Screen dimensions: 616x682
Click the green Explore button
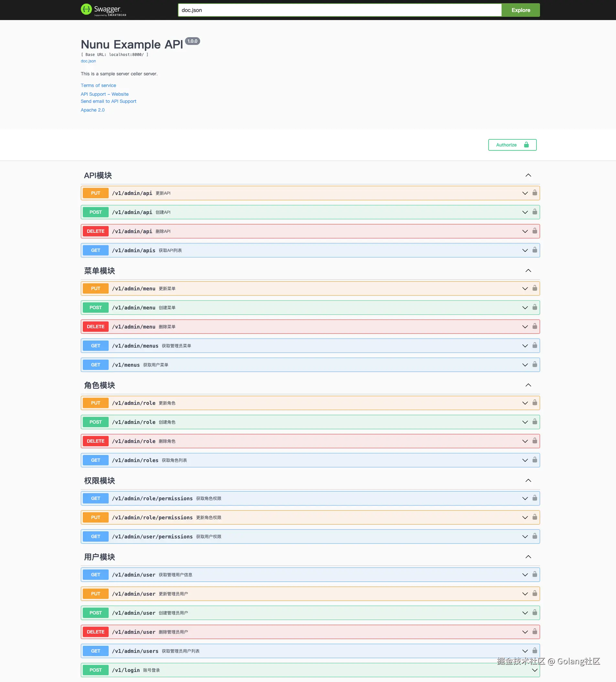(x=521, y=10)
